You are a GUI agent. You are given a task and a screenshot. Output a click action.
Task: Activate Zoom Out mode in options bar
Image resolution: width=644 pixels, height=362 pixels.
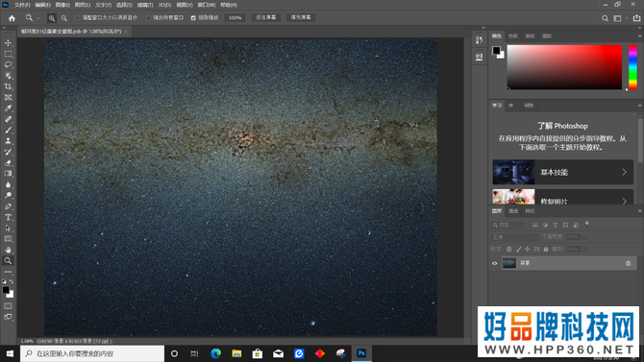pos(64,18)
